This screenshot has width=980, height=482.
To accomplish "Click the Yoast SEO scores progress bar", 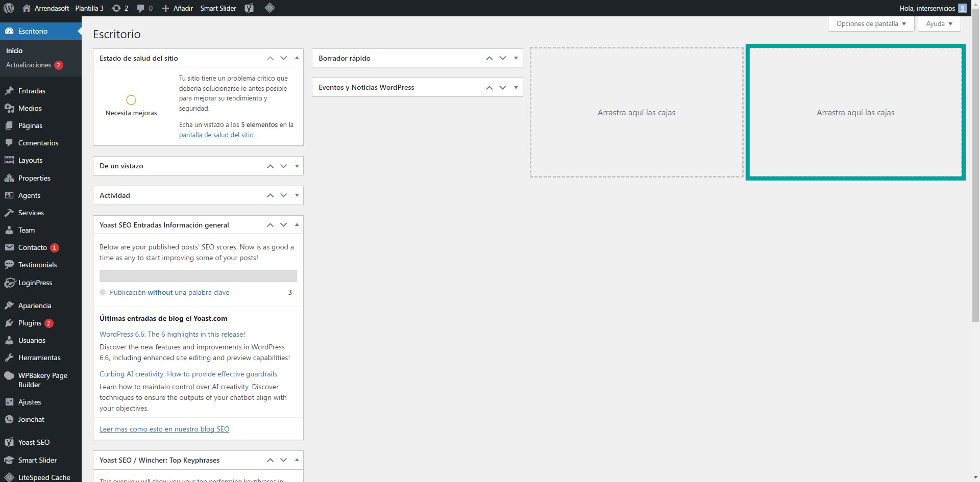I will click(198, 276).
